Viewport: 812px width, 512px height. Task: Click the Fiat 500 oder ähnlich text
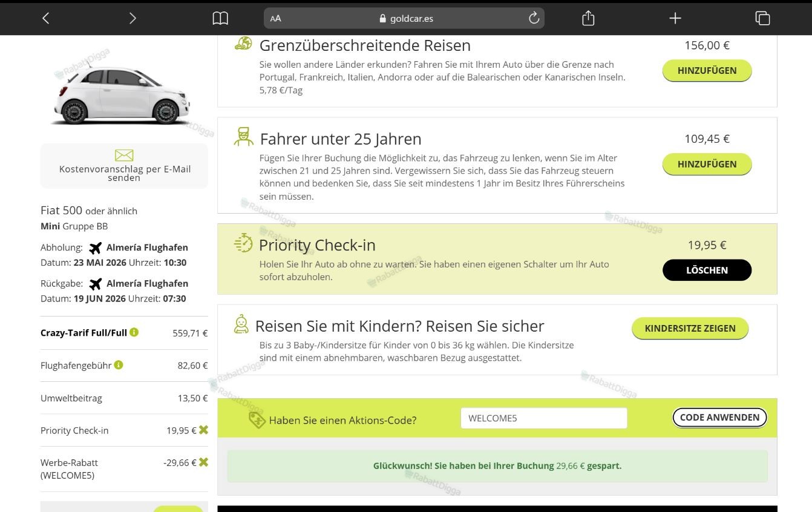click(x=89, y=211)
